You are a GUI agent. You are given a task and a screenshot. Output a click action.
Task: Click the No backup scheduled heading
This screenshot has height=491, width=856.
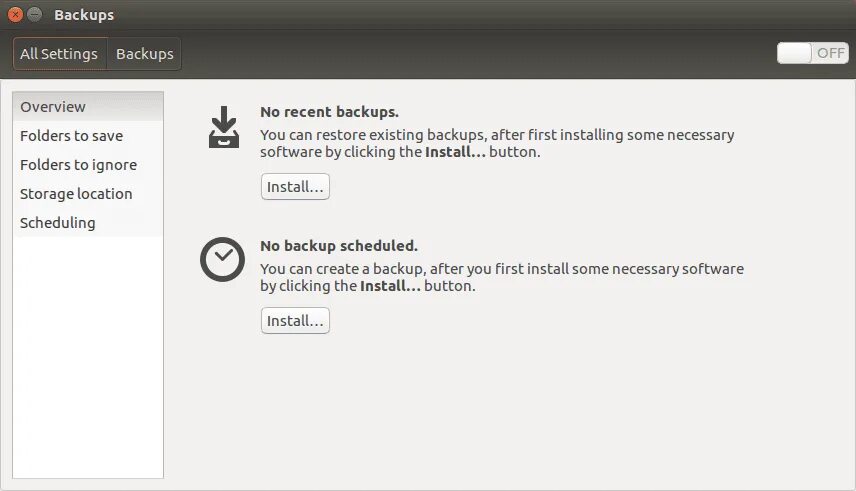(x=338, y=245)
